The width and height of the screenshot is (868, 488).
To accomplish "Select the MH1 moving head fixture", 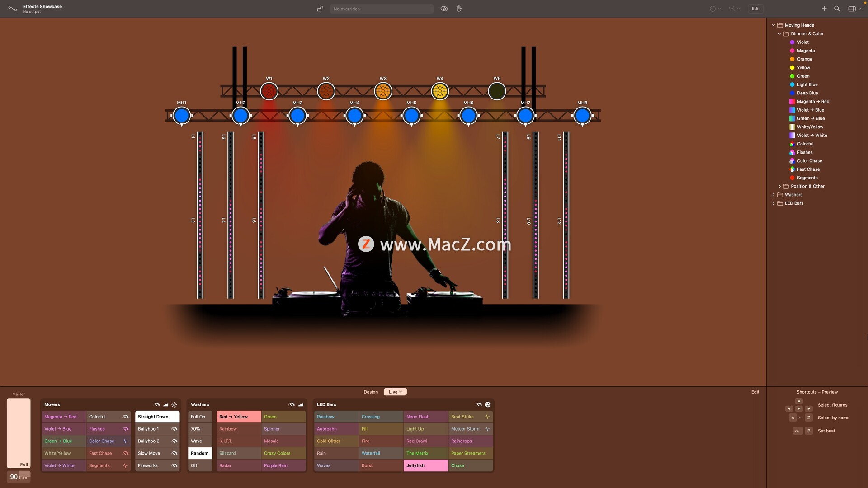I will [182, 116].
